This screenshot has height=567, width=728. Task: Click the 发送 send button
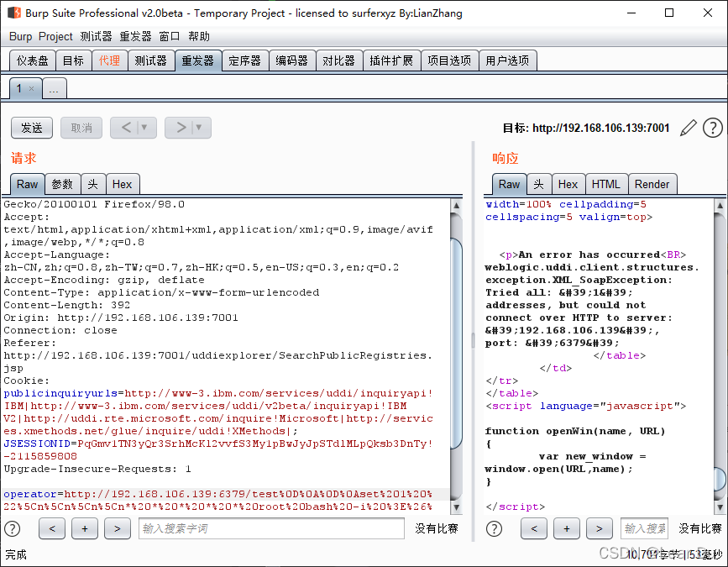pos(32,128)
